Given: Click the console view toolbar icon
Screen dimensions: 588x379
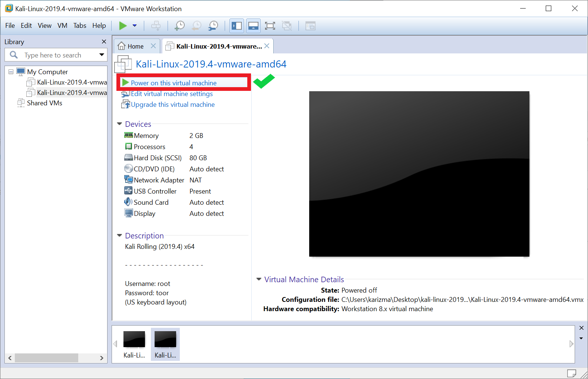Looking at the screenshot, I should click(x=310, y=26).
